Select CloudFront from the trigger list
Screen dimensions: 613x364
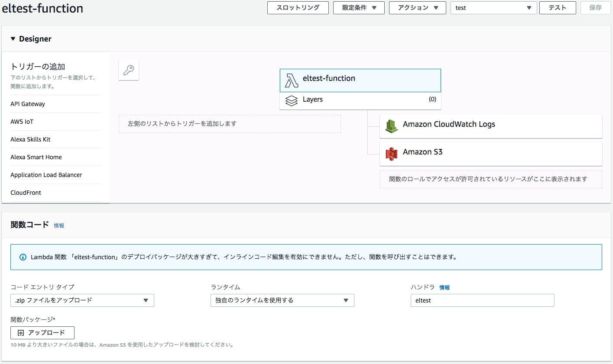point(26,192)
